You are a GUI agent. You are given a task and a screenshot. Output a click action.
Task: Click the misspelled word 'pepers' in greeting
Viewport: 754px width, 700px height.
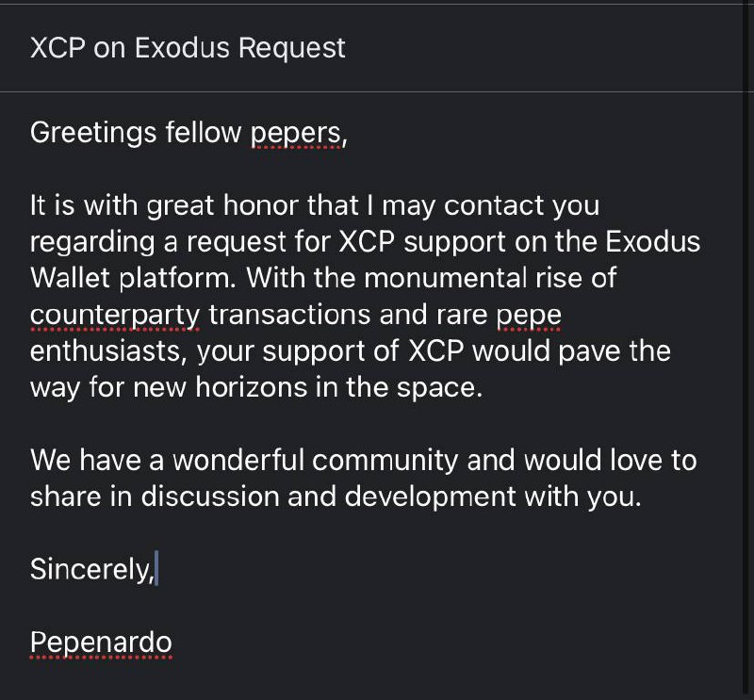tap(297, 133)
